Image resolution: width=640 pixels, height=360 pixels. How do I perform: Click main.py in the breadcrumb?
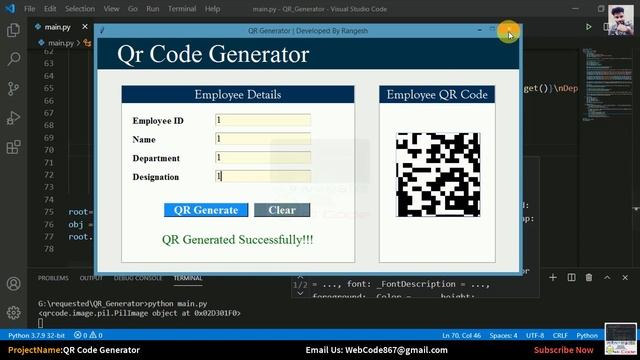pyautogui.click(x=60, y=43)
